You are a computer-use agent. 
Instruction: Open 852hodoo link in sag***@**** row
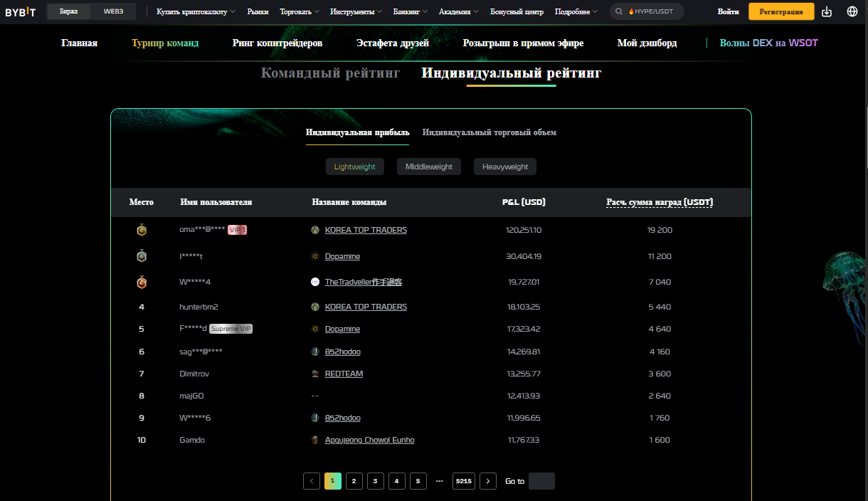343,352
